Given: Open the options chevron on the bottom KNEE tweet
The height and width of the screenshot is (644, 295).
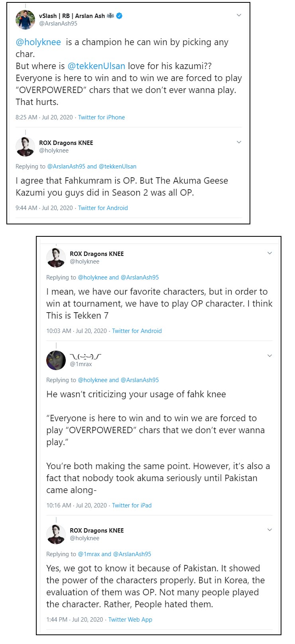Looking at the screenshot, I should 270,529.
